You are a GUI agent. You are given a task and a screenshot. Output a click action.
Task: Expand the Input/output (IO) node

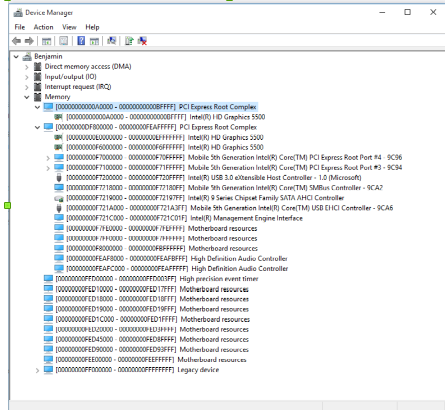(x=27, y=77)
